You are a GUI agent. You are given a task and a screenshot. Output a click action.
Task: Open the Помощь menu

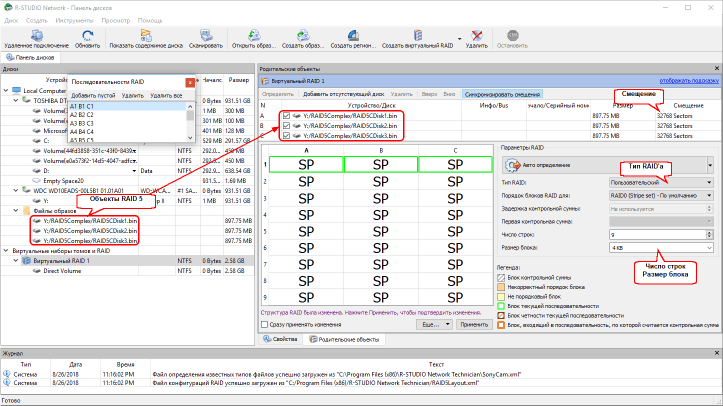click(150, 21)
